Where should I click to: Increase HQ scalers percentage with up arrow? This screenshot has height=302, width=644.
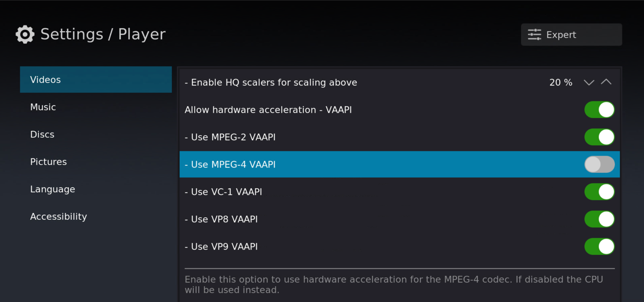(606, 82)
